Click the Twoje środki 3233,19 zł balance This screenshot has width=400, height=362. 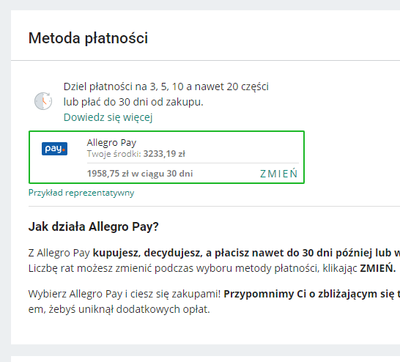pos(136,154)
